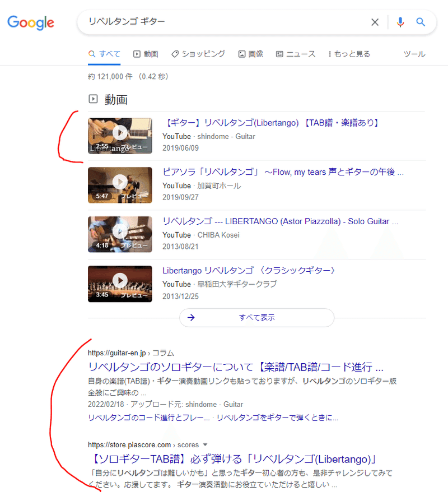Open the 画像 tab
The height and width of the screenshot is (496, 448).
tap(251, 54)
